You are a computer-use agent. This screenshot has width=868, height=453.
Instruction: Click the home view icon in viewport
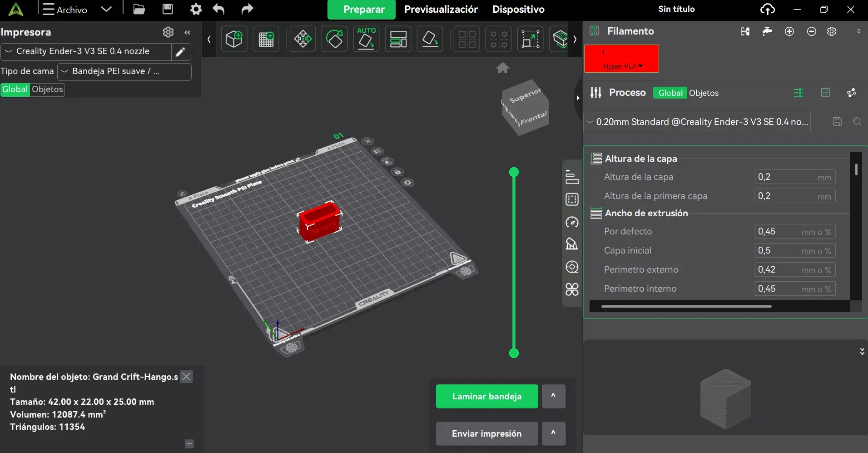(x=502, y=68)
